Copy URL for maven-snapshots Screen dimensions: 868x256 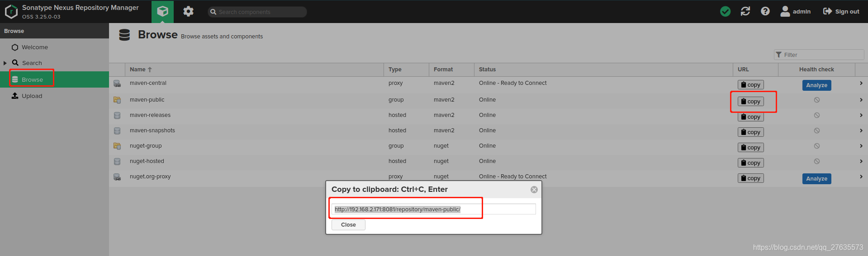(751, 132)
